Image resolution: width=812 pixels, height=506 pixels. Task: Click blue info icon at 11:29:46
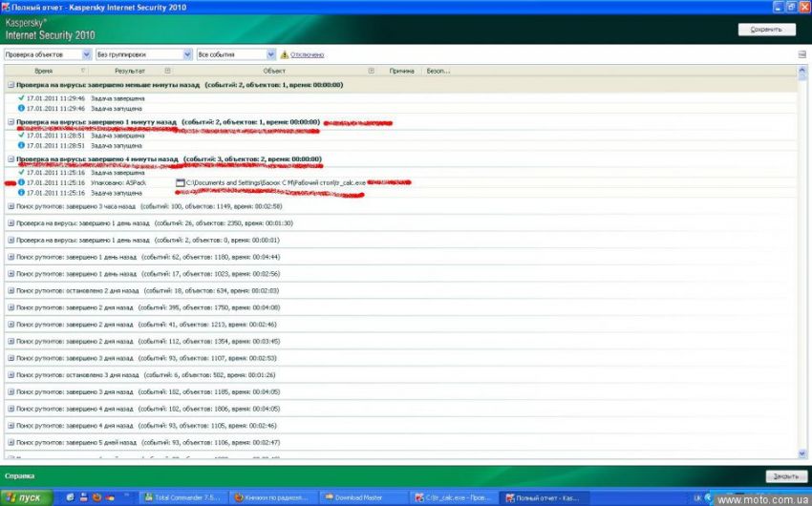[21, 108]
